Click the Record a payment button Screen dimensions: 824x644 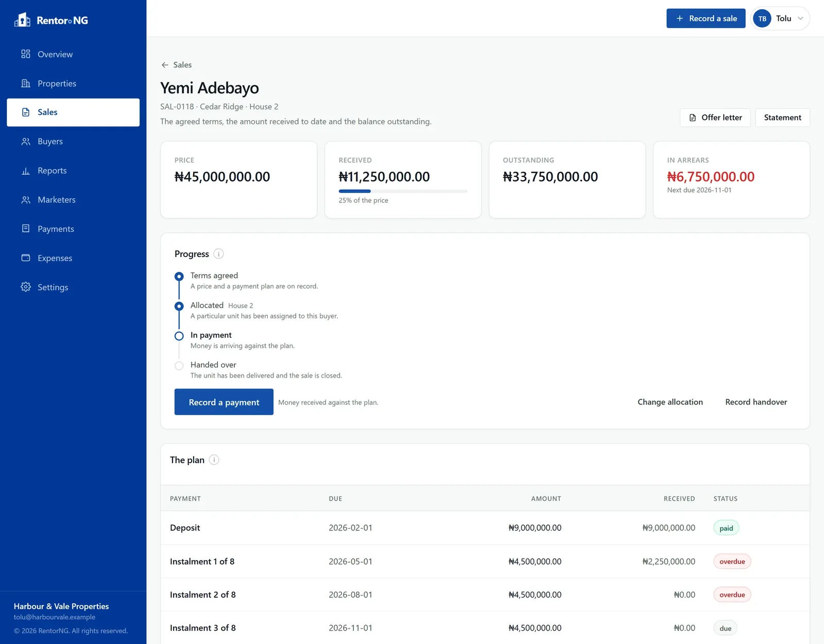pyautogui.click(x=224, y=402)
